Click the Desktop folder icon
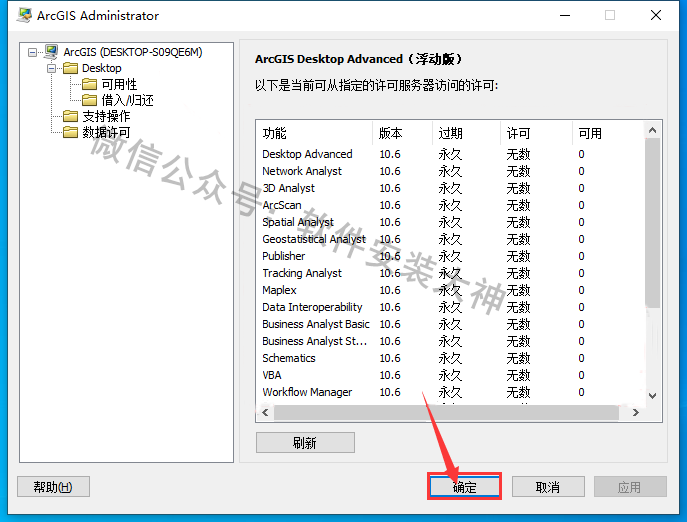 tap(70, 68)
